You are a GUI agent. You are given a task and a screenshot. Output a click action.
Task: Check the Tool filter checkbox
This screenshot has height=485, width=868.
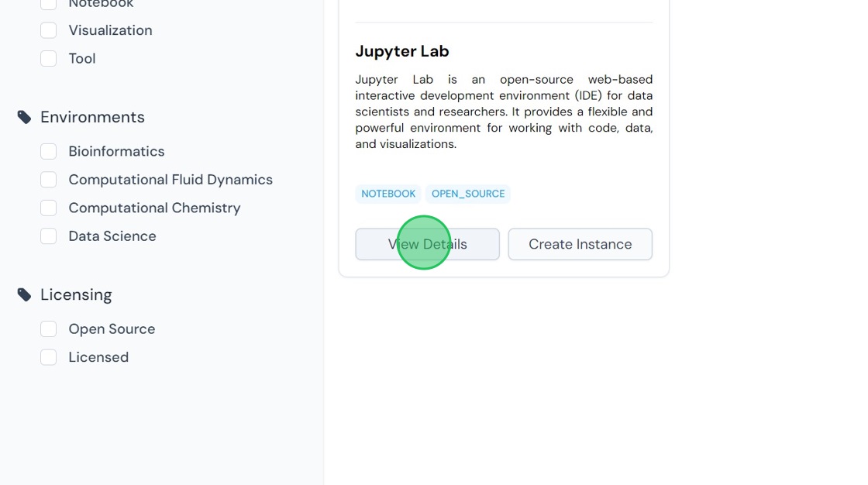[48, 59]
